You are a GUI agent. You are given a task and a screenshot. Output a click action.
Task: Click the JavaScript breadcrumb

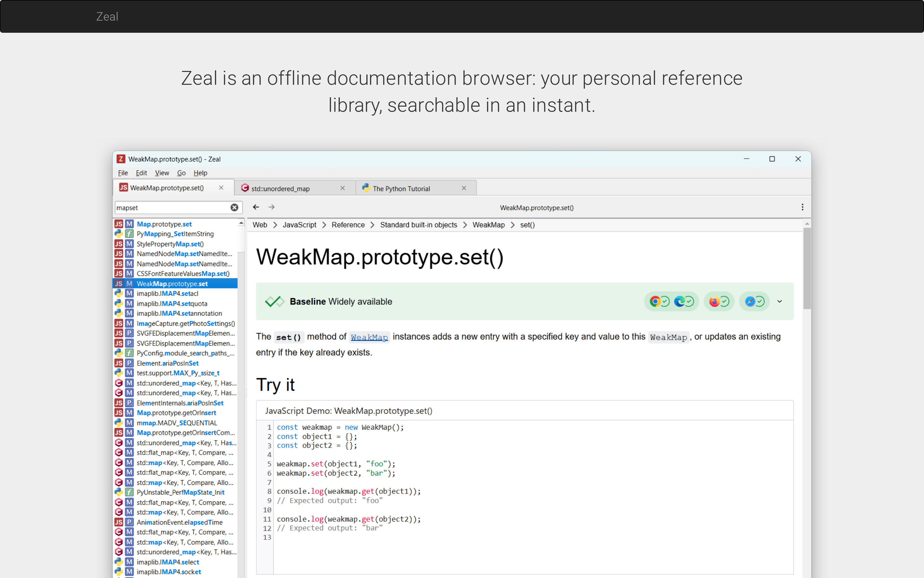click(x=299, y=225)
